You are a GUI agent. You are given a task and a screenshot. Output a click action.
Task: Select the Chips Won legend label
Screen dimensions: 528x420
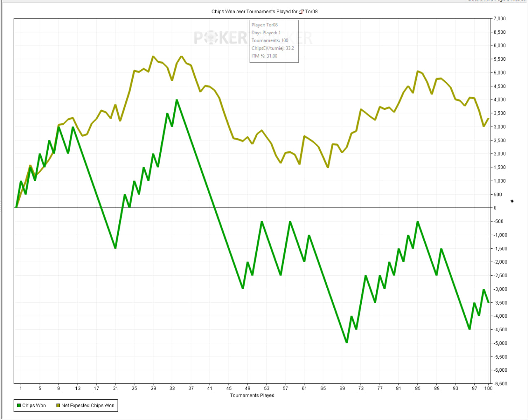[x=34, y=406]
